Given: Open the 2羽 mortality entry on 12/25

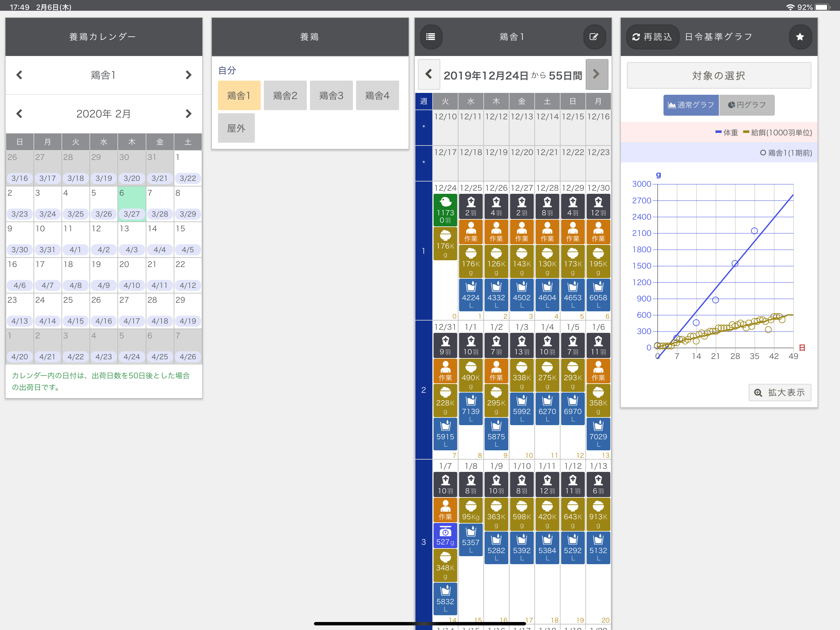Looking at the screenshot, I should [470, 206].
